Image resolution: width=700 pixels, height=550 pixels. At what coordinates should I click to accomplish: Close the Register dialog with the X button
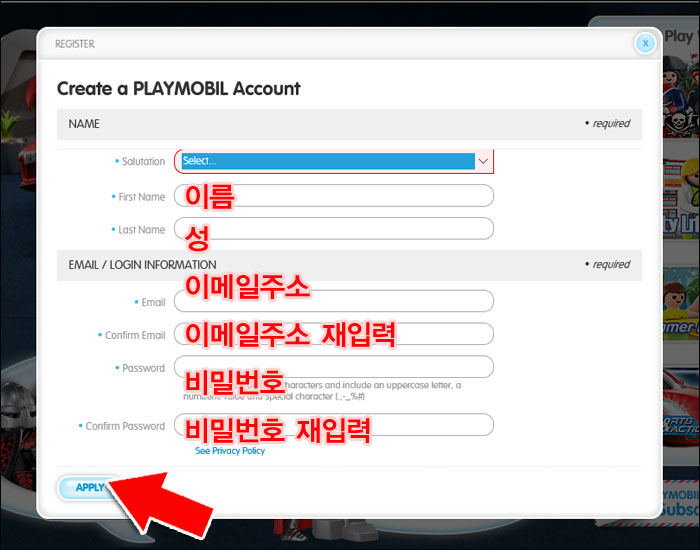645,44
